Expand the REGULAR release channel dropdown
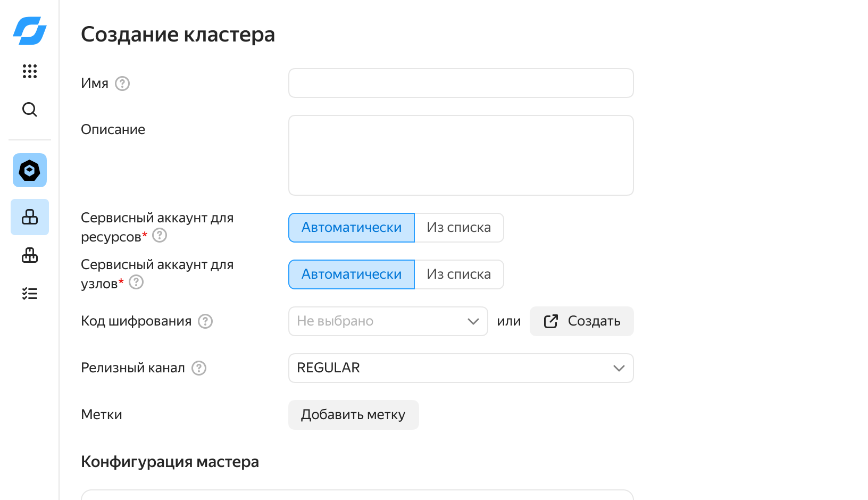The image size is (868, 500). (461, 368)
